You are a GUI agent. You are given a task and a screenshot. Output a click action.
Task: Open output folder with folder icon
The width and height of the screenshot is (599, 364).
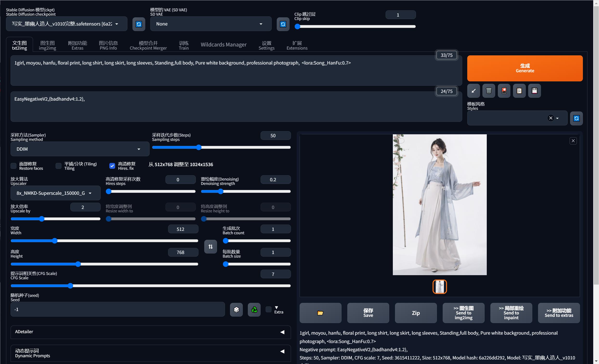[x=320, y=313]
